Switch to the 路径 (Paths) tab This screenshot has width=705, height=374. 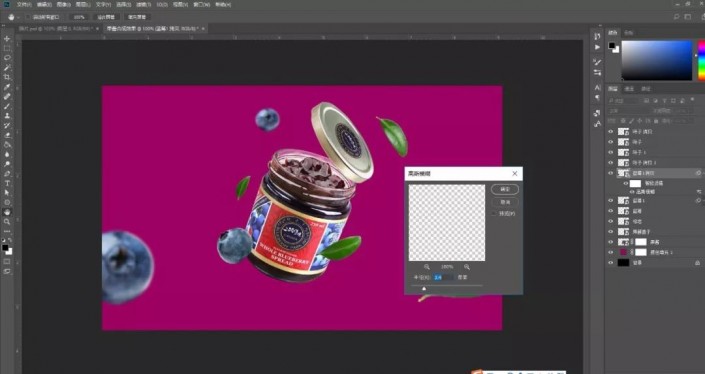[x=646, y=89]
